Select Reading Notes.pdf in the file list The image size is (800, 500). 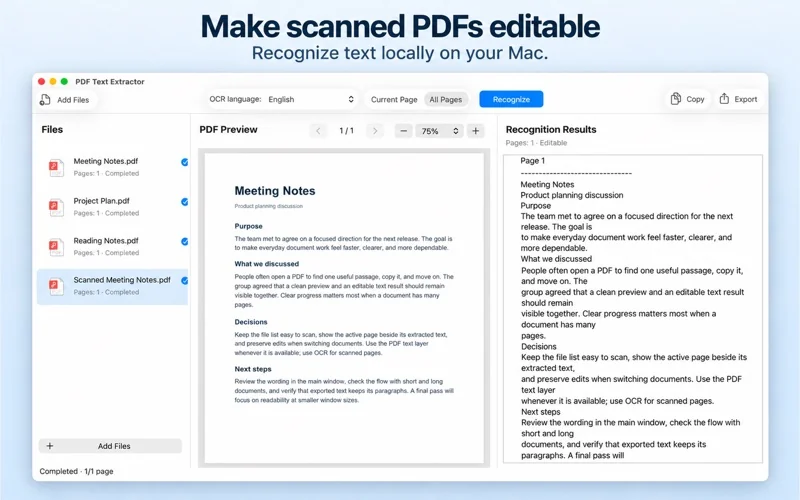pos(112,246)
